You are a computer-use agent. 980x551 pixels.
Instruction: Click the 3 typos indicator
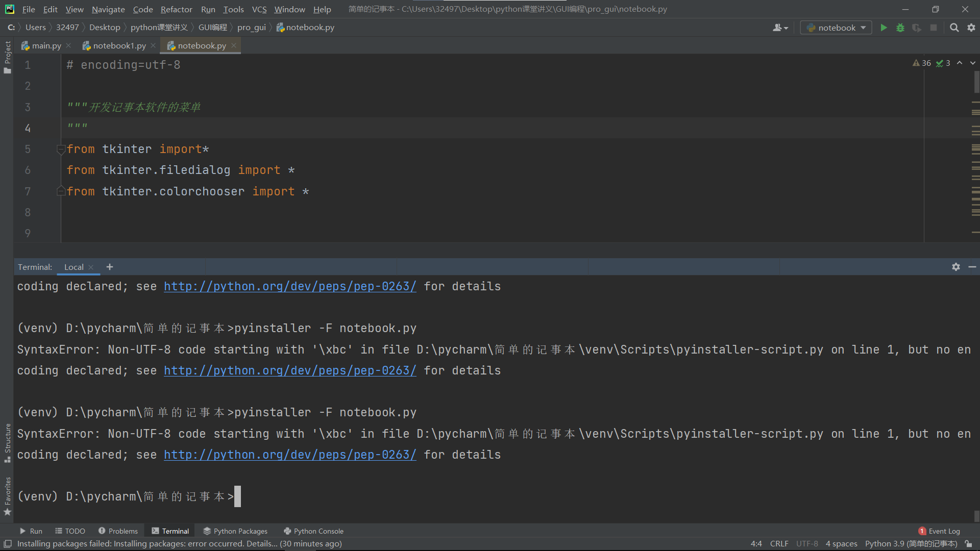click(943, 63)
